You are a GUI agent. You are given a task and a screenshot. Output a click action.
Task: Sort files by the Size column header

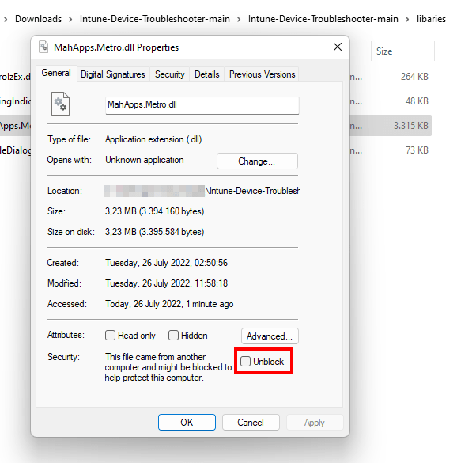pos(385,51)
